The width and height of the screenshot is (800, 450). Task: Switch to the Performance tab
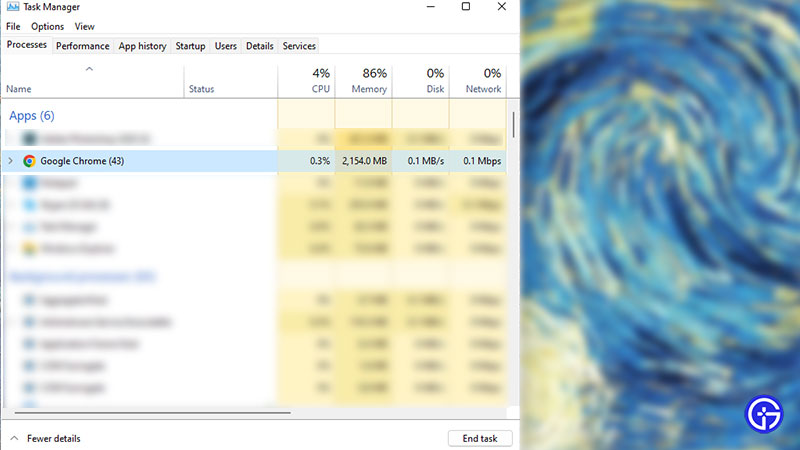coord(83,46)
